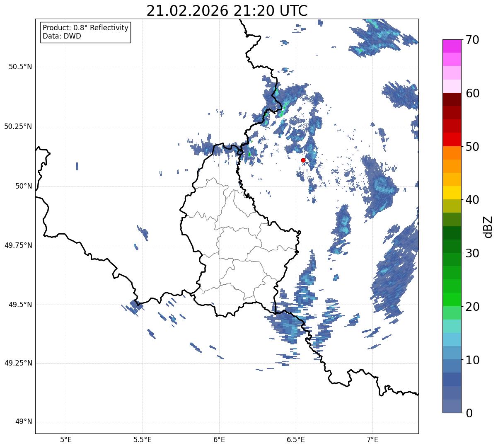Click the 5.5°E longitude label
Image resolution: width=498 pixels, height=448 pixels.
pos(143,439)
